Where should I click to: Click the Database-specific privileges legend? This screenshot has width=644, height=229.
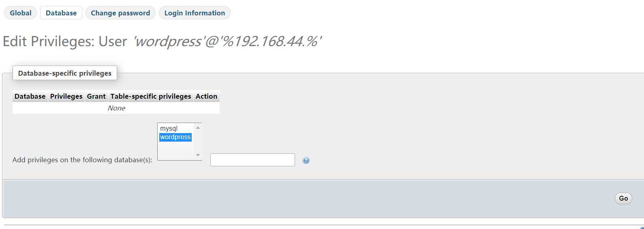(65, 73)
